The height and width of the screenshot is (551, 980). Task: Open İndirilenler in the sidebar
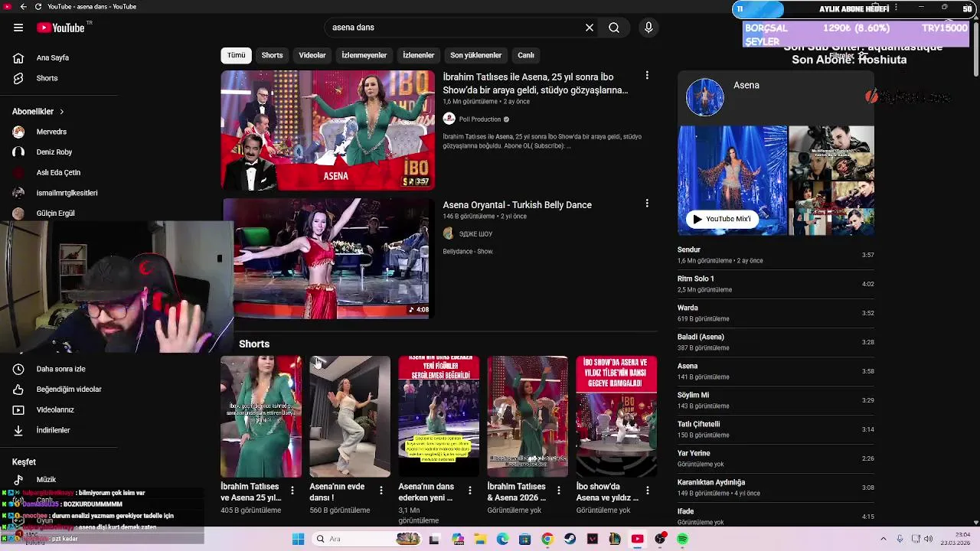[54, 430]
